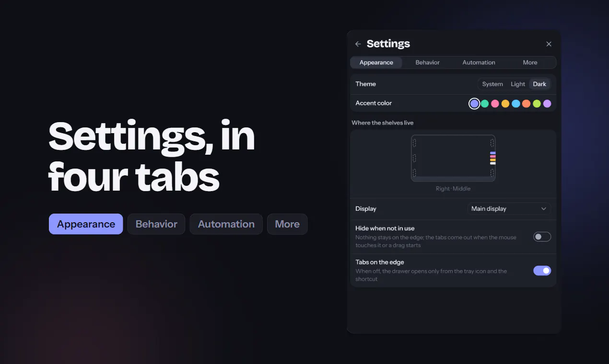
Task: Pick the lime green accent color swatch
Action: pos(537,103)
